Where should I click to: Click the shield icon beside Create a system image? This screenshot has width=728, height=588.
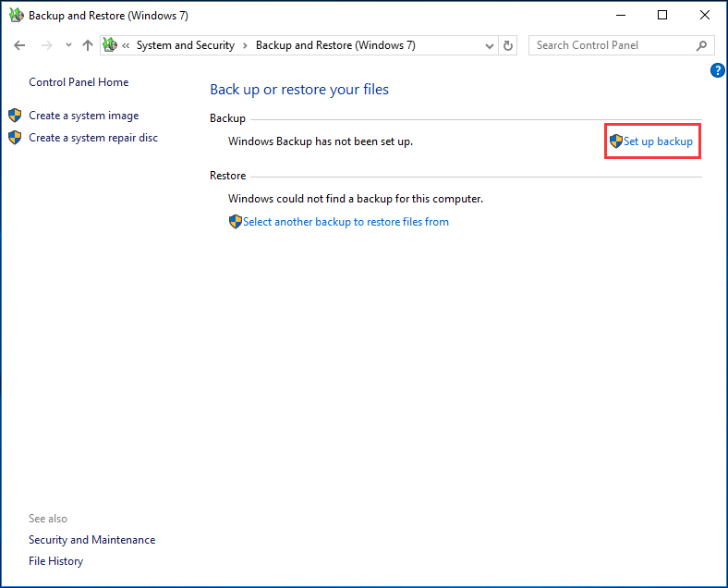click(x=15, y=116)
